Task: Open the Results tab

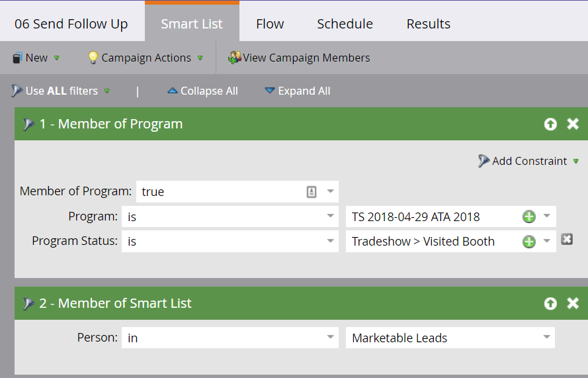Action: click(428, 24)
